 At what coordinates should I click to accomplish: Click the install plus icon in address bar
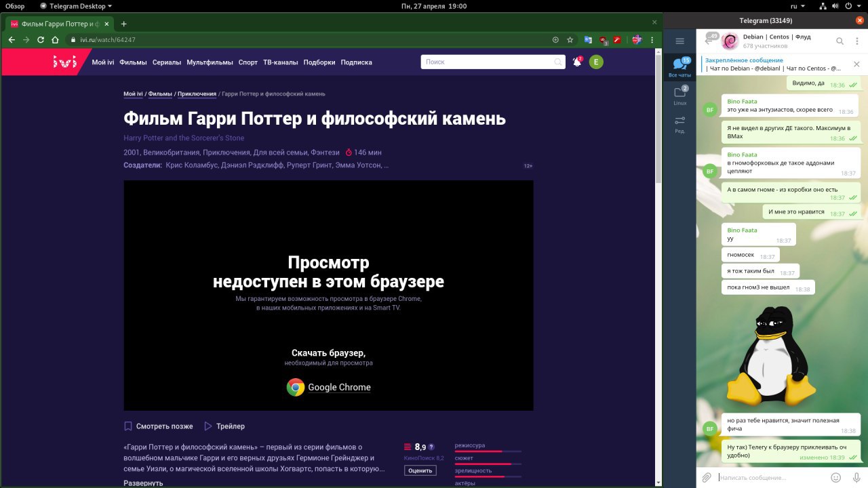(555, 40)
